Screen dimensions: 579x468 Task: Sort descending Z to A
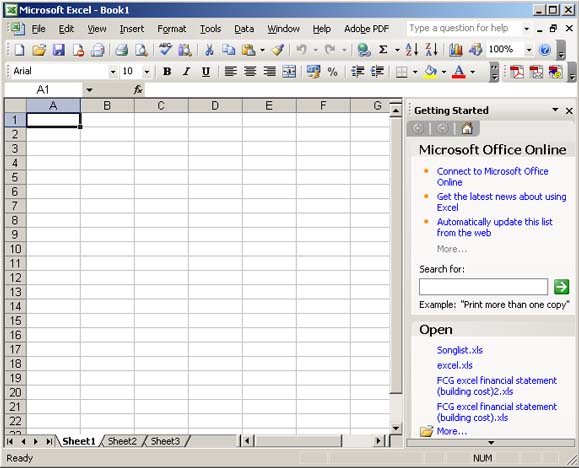(431, 49)
